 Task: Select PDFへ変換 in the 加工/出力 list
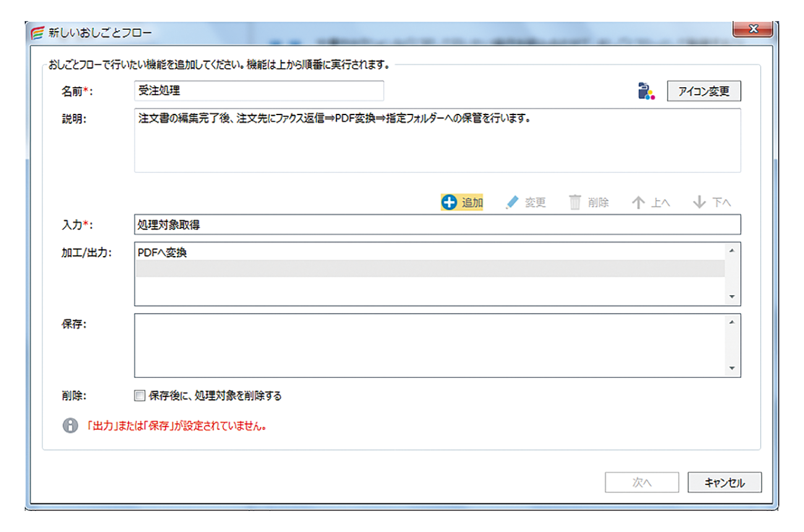coord(247,252)
